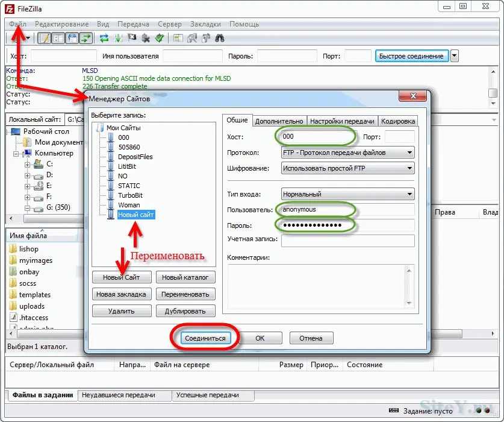The width and height of the screenshot is (504, 422).
Task: Click the DepositFiles site server icon
Action: click(x=111, y=157)
